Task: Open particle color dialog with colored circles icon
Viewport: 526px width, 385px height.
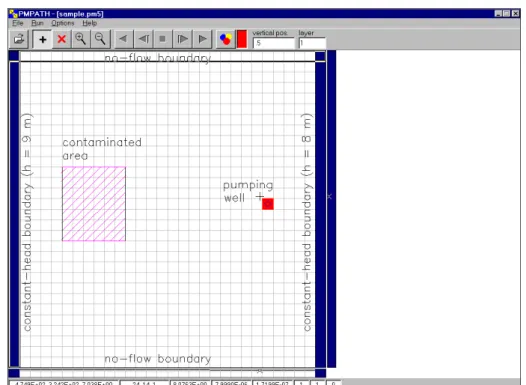Action: [225, 39]
